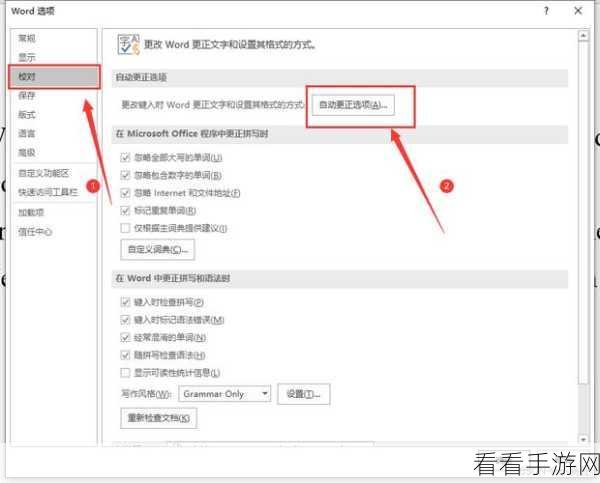Open the 语言 (Language) category

27,133
